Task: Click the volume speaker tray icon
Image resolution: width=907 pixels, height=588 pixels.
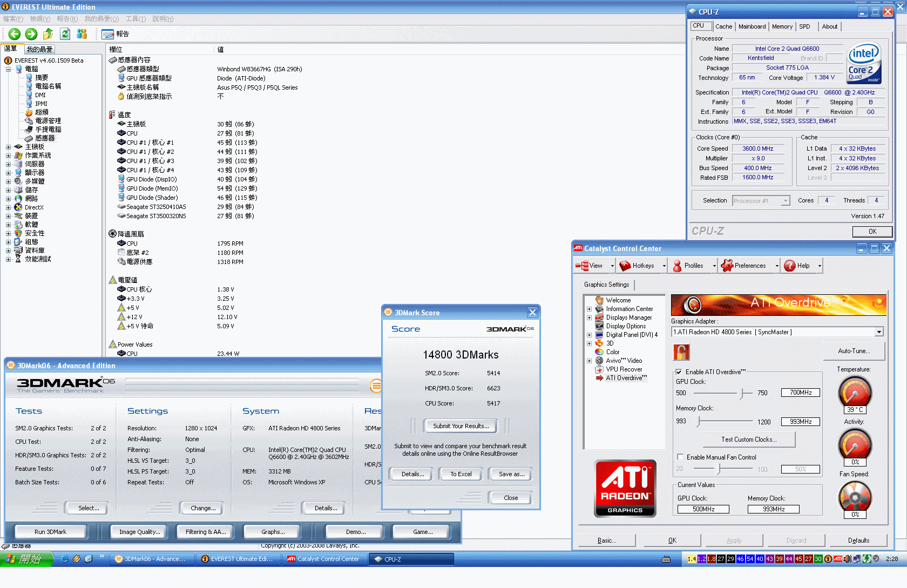Action: 847,559
